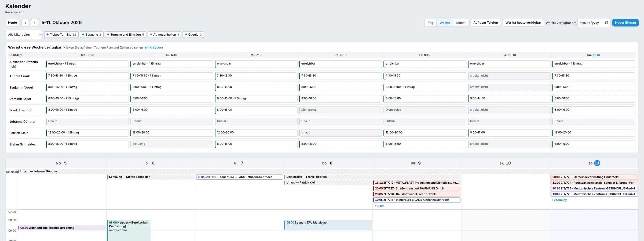Toggle the Google filter

point(193,35)
